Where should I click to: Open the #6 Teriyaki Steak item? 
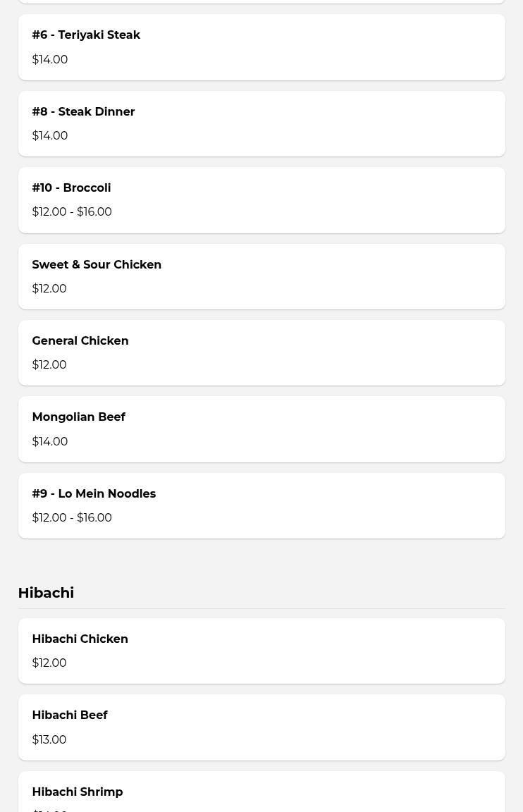pyautogui.click(x=86, y=35)
